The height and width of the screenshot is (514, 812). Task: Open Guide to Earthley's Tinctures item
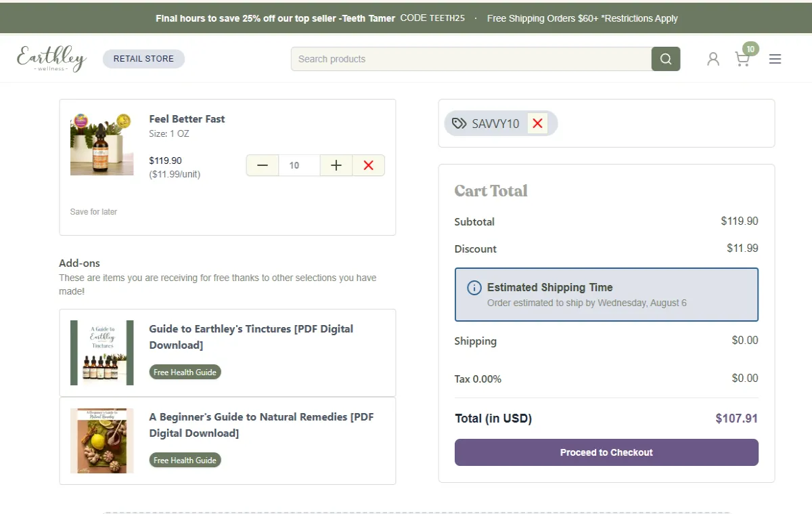250,337
